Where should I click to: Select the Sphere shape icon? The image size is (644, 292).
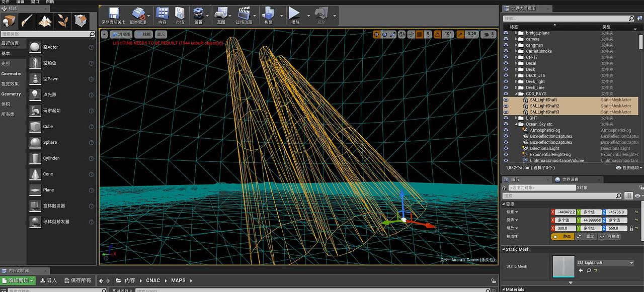coord(35,142)
